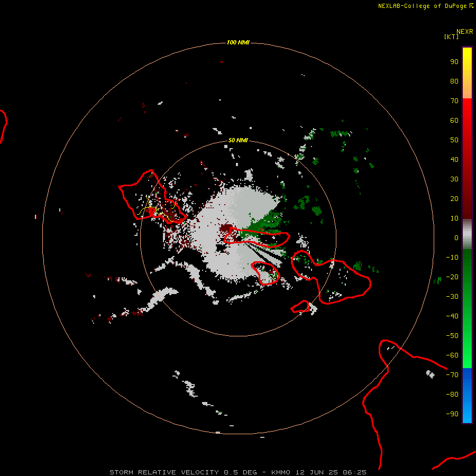Click the NEXLAB-College of DuPage credit text
The width and height of the screenshot is (476, 476).
425,6
